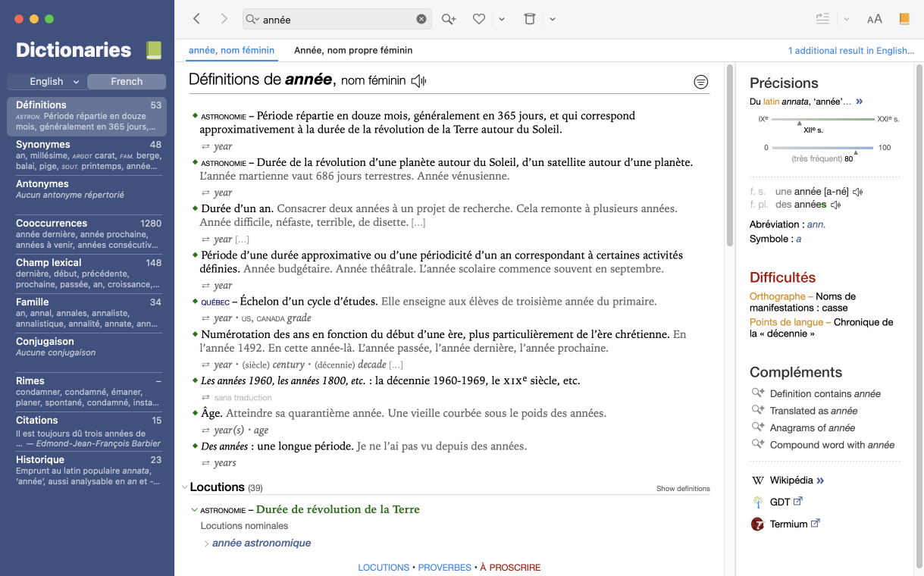Play audio for plural 'des années'

pos(835,205)
